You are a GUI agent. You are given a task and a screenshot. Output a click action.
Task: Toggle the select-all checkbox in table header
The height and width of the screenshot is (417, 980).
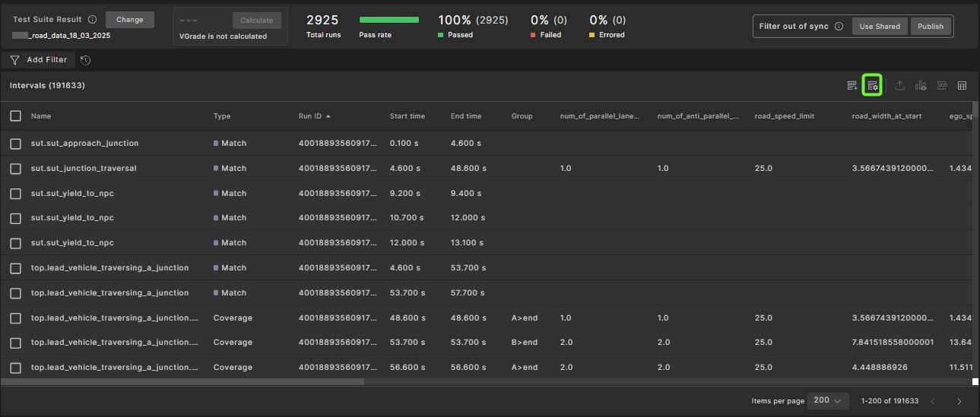coord(15,116)
